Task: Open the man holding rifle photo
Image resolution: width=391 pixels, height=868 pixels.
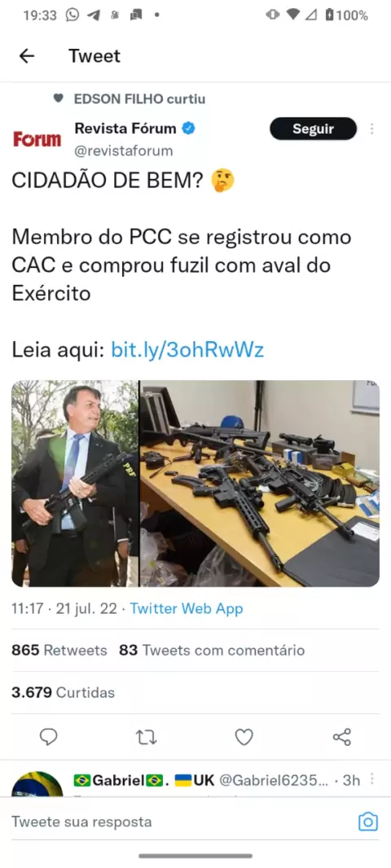Action: [x=75, y=484]
